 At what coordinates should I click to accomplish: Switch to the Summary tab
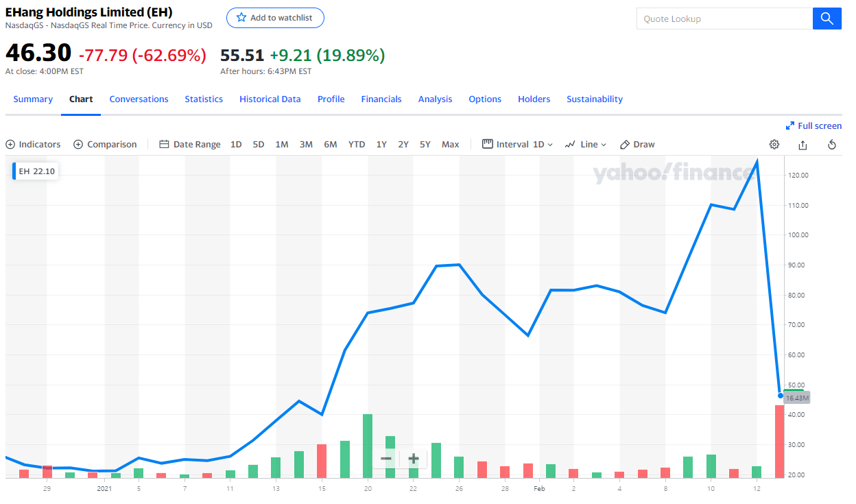click(33, 99)
